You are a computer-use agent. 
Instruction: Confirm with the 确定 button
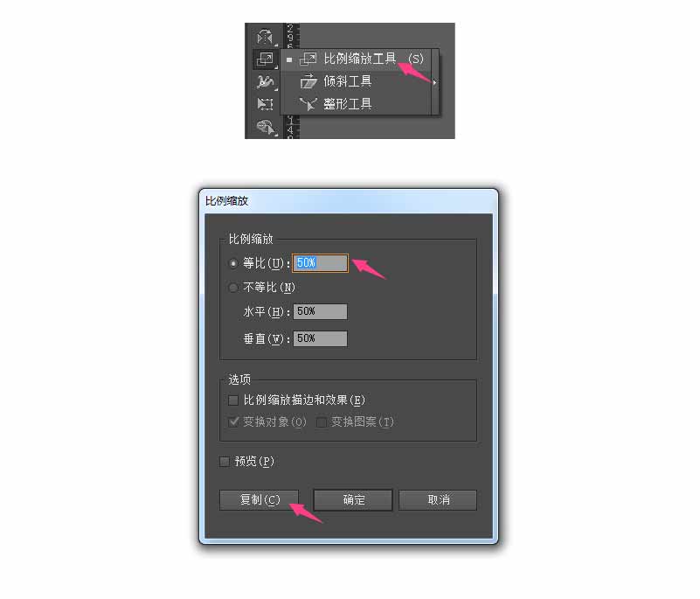(353, 500)
